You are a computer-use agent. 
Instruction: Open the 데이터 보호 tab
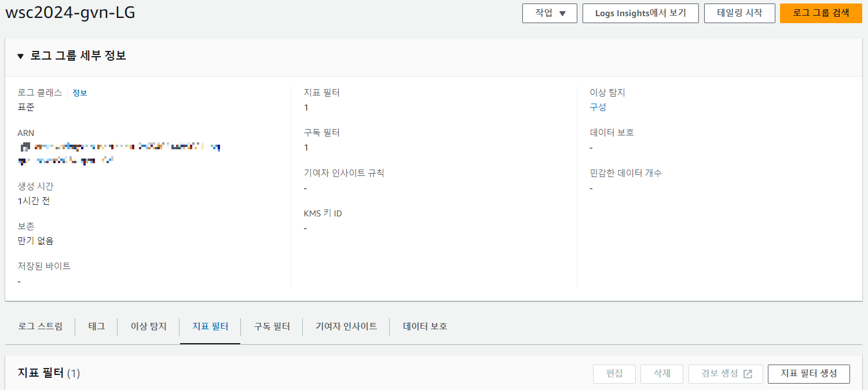425,326
